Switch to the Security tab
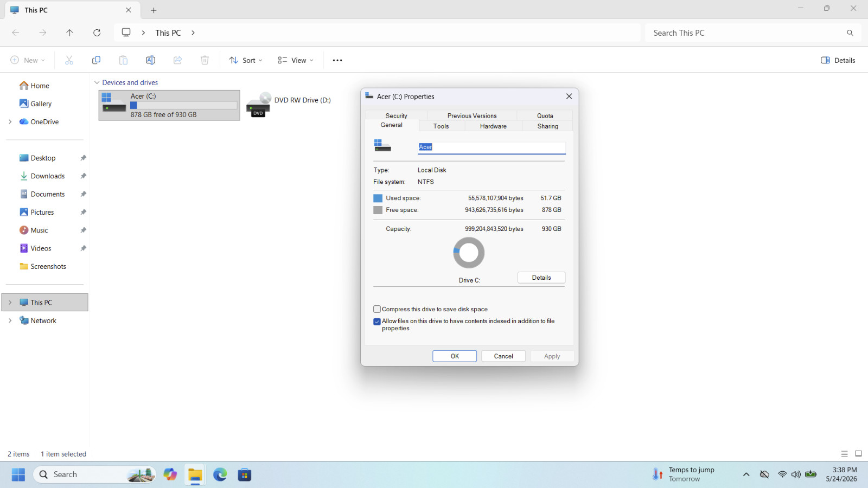Screen dimensions: 868x488 (x=397, y=115)
